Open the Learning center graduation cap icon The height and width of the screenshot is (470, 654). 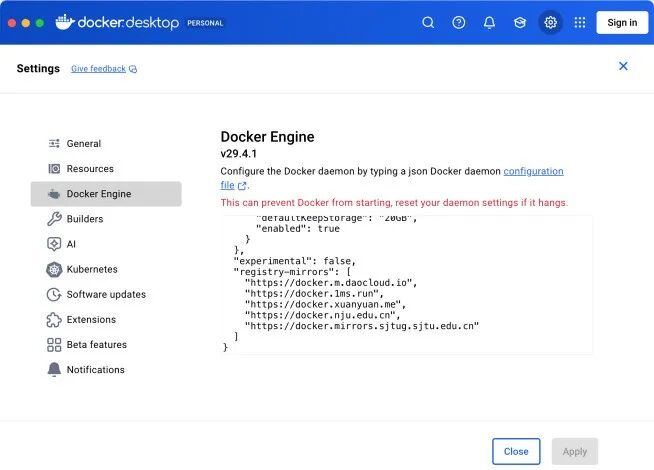click(520, 23)
